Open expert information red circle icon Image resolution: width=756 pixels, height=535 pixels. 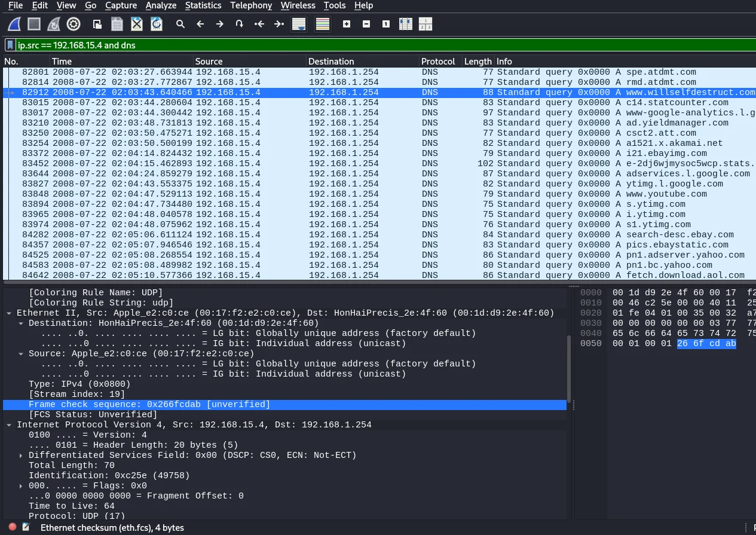pos(13,527)
